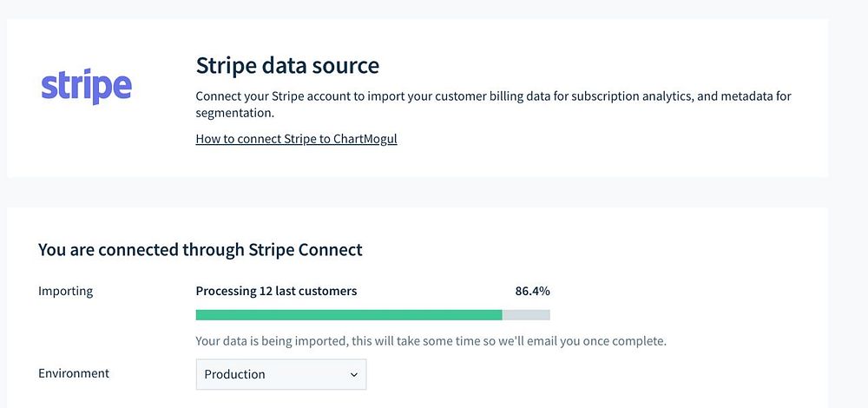868x408 pixels.
Task: Click the Connect your Stripe account description line
Action: coord(493,96)
